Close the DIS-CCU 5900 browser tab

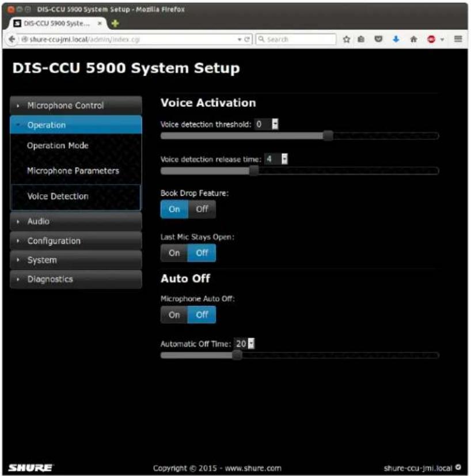tap(100, 23)
